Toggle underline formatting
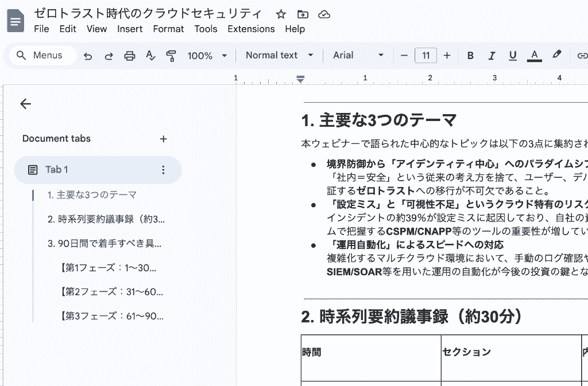The image size is (588, 386). click(513, 56)
